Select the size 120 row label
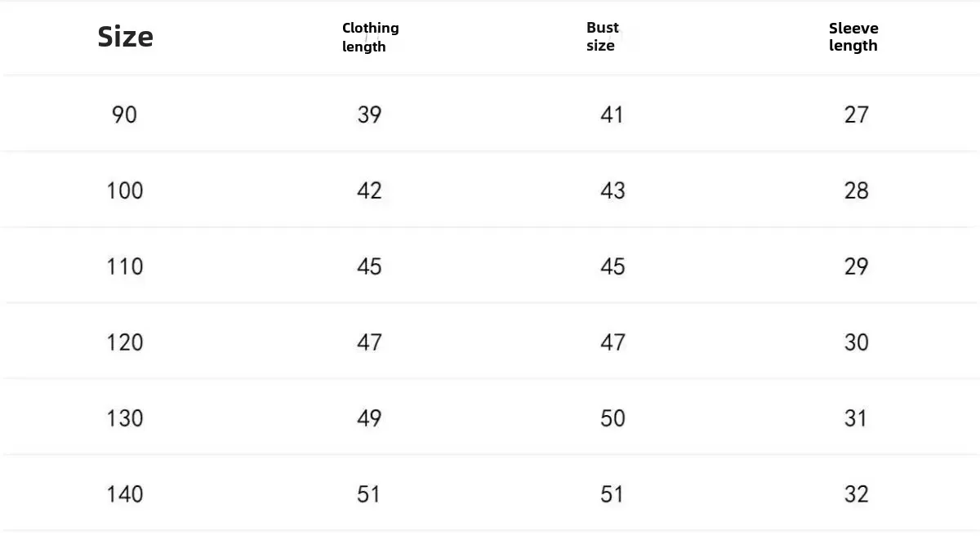The width and height of the screenshot is (980, 536). (x=124, y=342)
